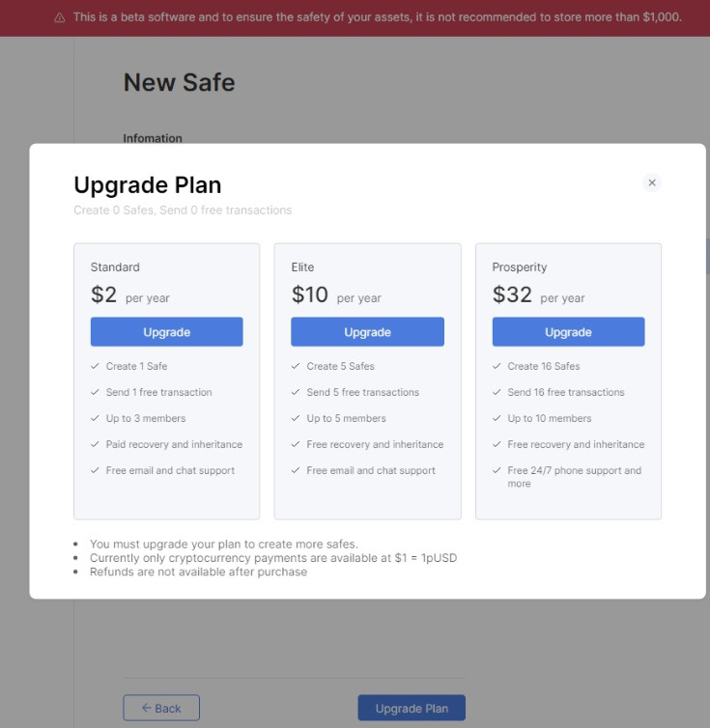Click the checkmark beside Send 5 free transactions

click(296, 392)
